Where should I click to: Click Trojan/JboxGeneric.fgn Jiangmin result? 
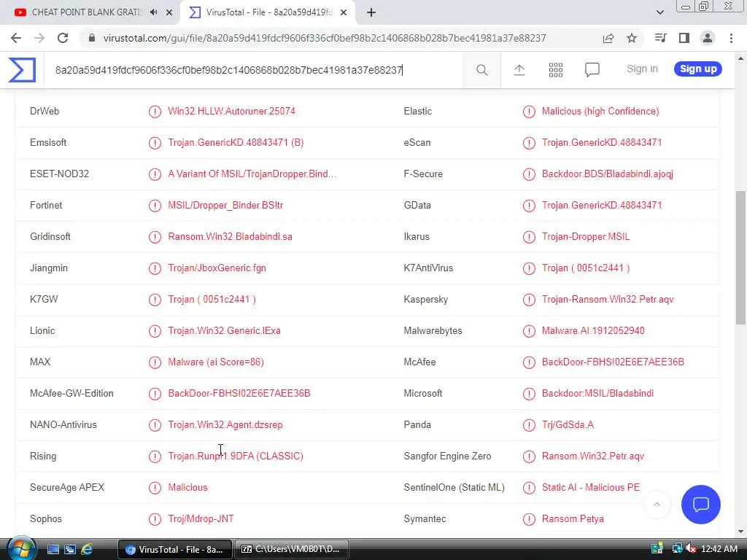pyautogui.click(x=217, y=268)
